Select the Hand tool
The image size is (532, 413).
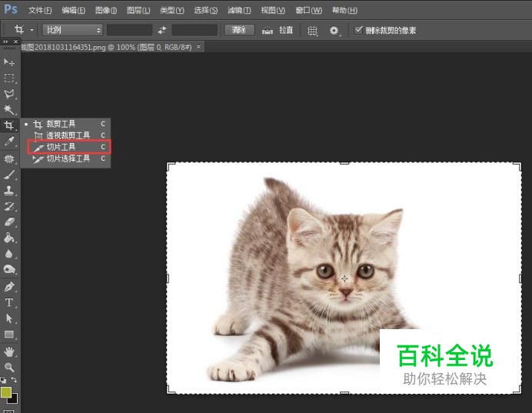9,351
